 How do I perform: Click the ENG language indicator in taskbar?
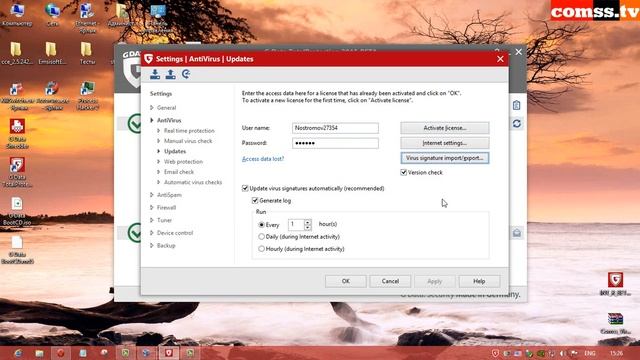click(589, 353)
